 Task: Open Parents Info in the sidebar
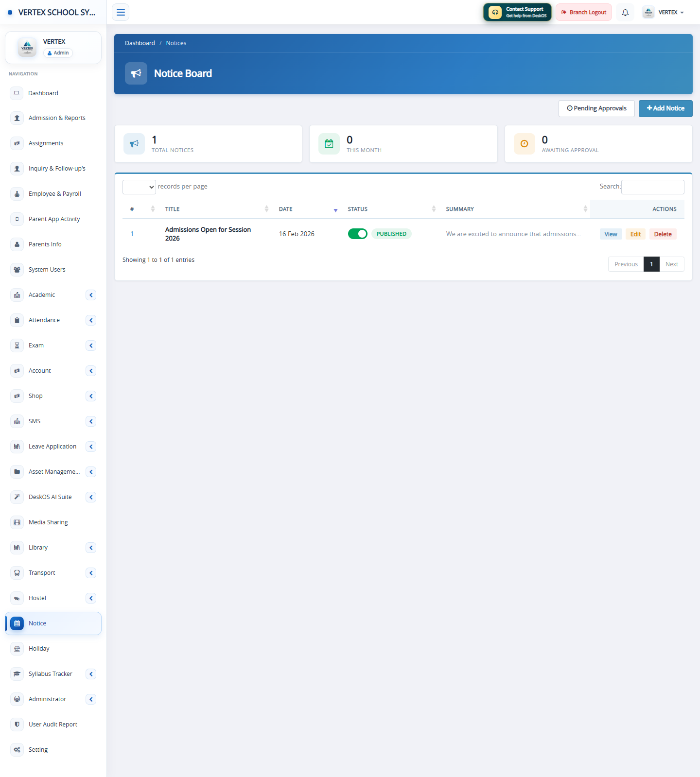pos(53,244)
